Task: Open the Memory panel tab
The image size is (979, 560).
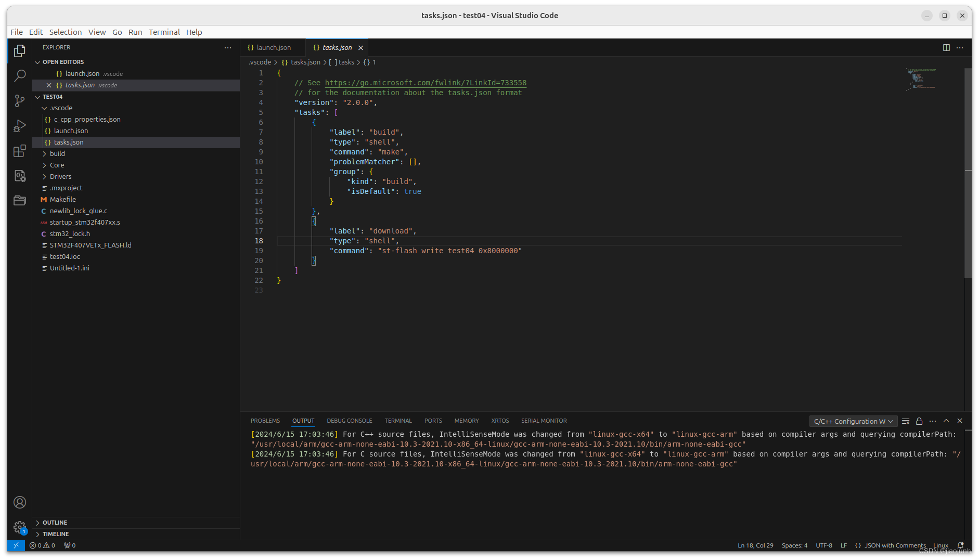Action: point(467,421)
